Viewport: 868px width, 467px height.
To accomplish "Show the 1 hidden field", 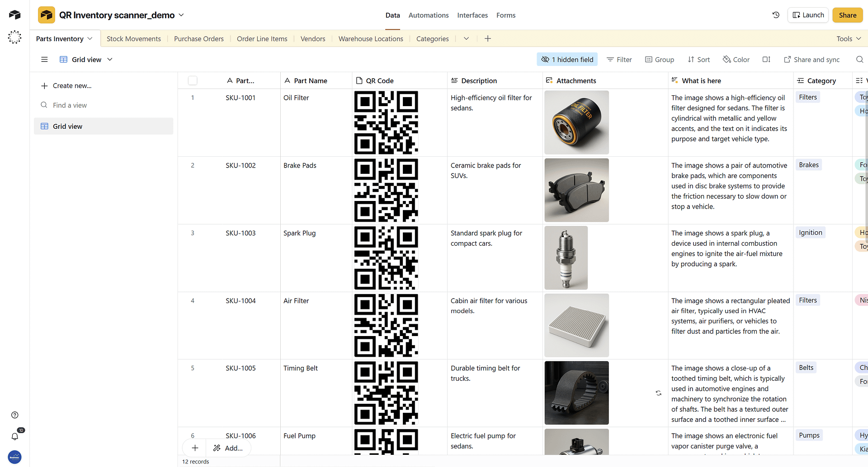I will pos(567,59).
